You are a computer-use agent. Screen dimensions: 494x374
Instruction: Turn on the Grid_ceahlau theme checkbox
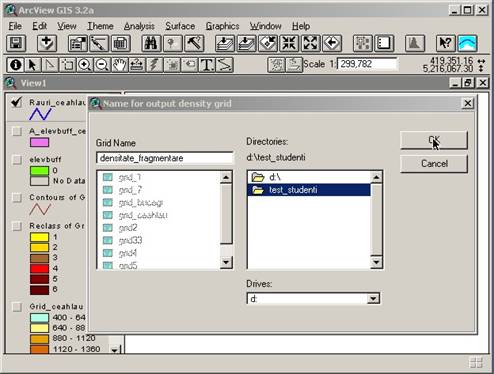tap(16, 307)
